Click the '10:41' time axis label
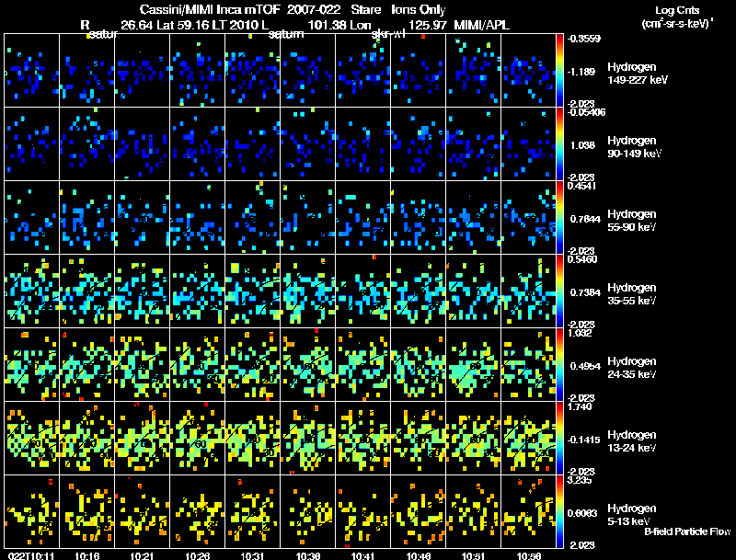 click(362, 555)
